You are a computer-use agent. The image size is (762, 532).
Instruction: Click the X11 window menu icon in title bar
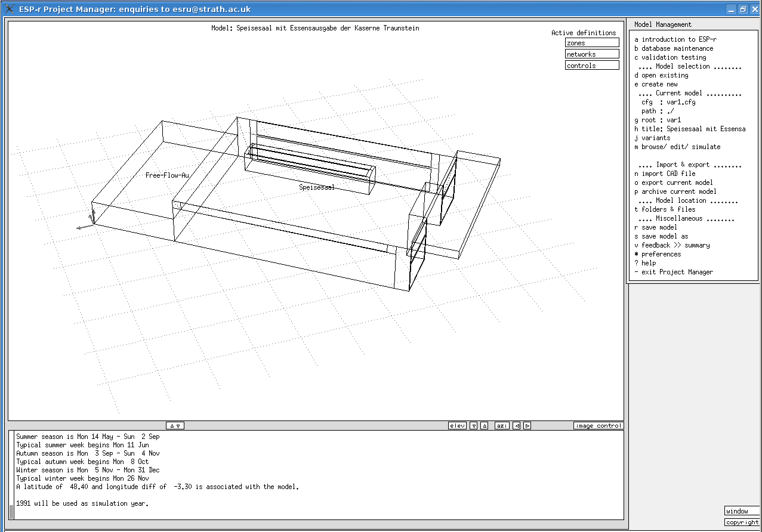click(9, 9)
